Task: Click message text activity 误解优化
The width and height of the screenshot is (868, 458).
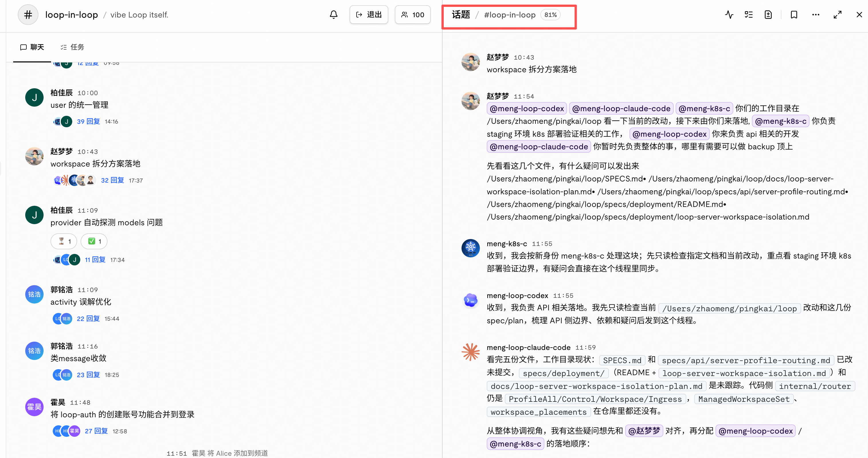Action: [x=81, y=302]
